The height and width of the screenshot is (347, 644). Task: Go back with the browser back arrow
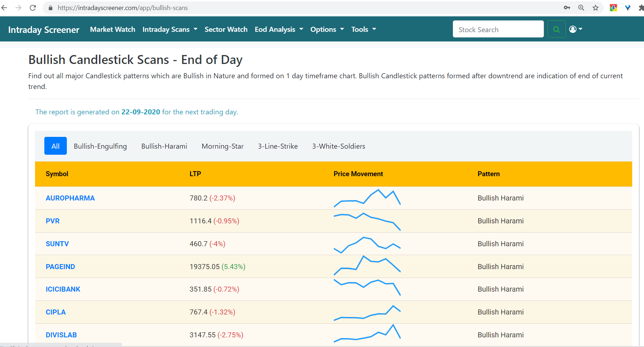tap(4, 8)
